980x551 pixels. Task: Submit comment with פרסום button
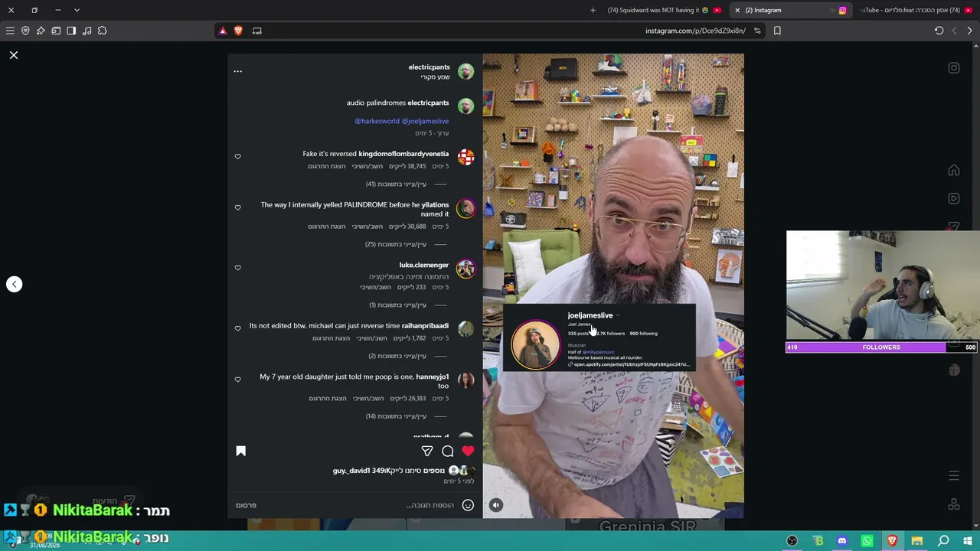(x=246, y=505)
